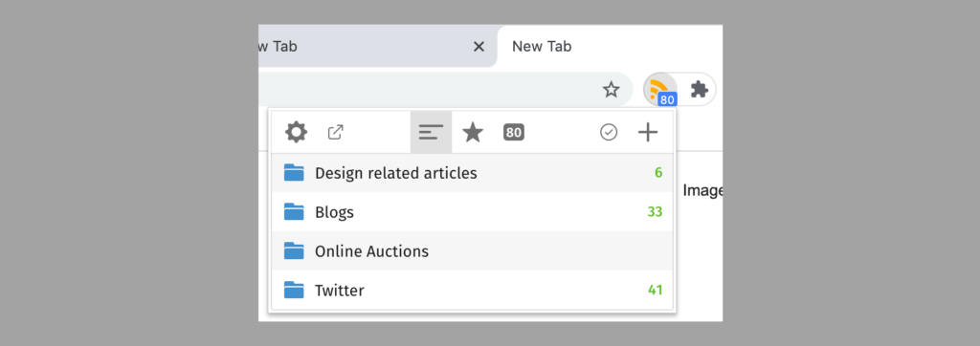The width and height of the screenshot is (980, 346).
Task: Click the browser address bar
Action: click(x=427, y=90)
